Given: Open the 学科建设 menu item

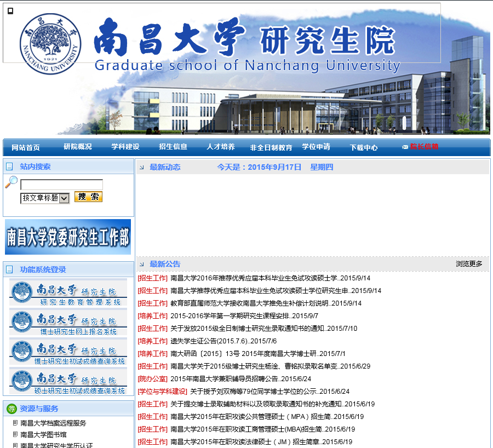Looking at the screenshot, I should 125,147.
